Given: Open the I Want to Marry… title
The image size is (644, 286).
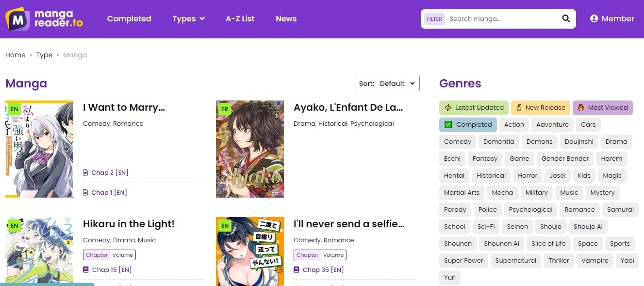Looking at the screenshot, I should [124, 108].
